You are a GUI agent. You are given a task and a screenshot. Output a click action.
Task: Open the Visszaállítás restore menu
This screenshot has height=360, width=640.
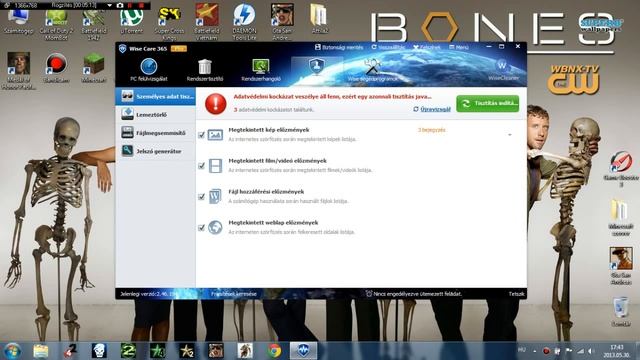click(x=388, y=47)
